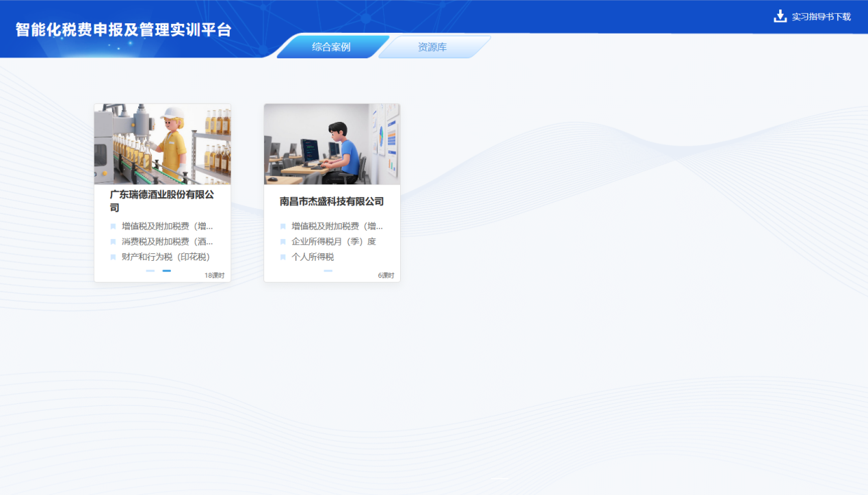This screenshot has width=868, height=495.
Task: Click bookmark icon beside 企业所得税月（季）度
Action: click(282, 242)
